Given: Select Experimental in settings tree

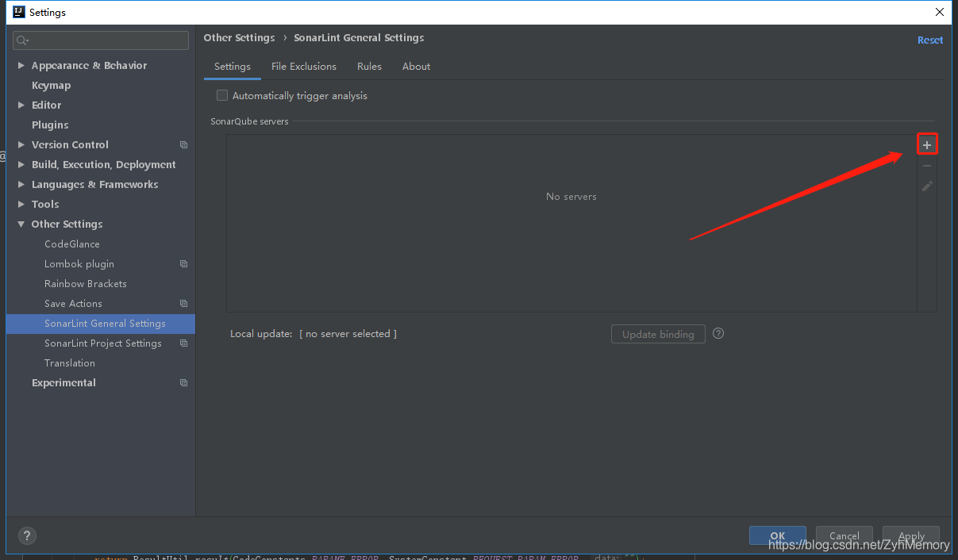Looking at the screenshot, I should click(63, 383).
